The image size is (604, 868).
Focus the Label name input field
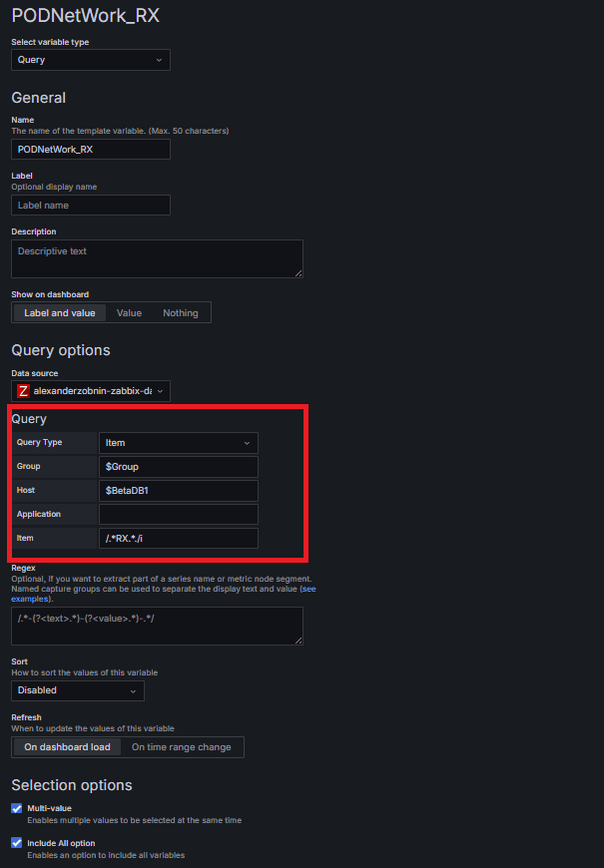pyautogui.click(x=91, y=206)
